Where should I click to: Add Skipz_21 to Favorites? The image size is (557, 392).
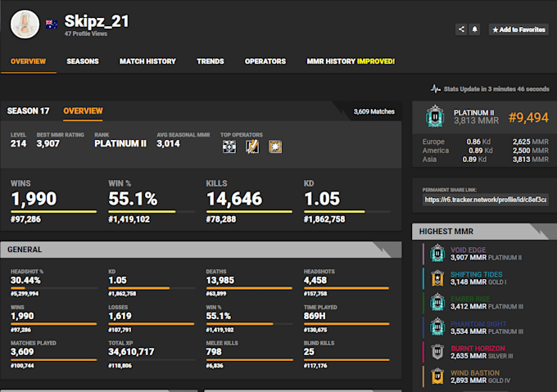519,29
